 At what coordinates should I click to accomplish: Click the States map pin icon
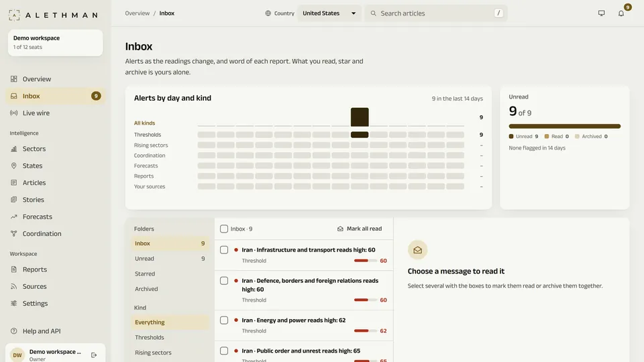[x=14, y=166]
